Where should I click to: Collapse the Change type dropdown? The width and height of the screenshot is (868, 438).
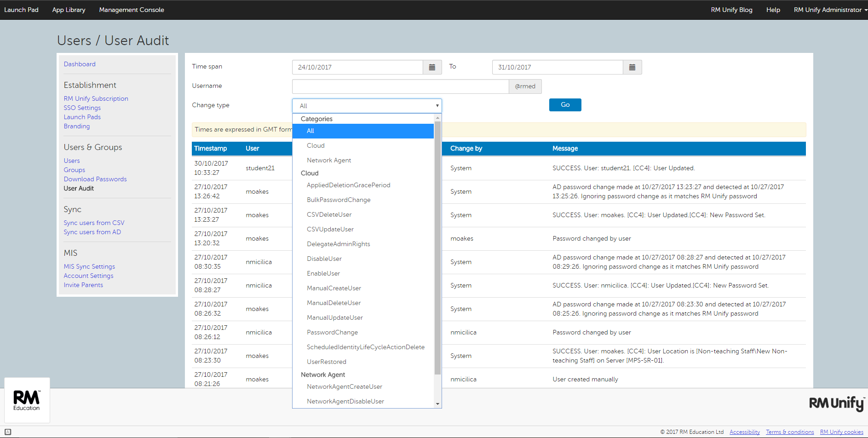367,106
